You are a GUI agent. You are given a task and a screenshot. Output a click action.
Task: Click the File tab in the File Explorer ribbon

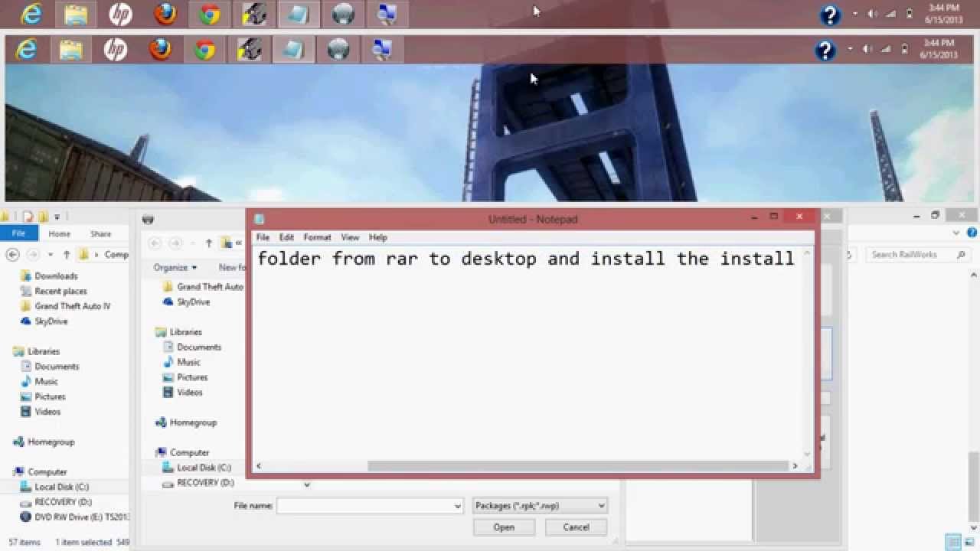(x=18, y=233)
